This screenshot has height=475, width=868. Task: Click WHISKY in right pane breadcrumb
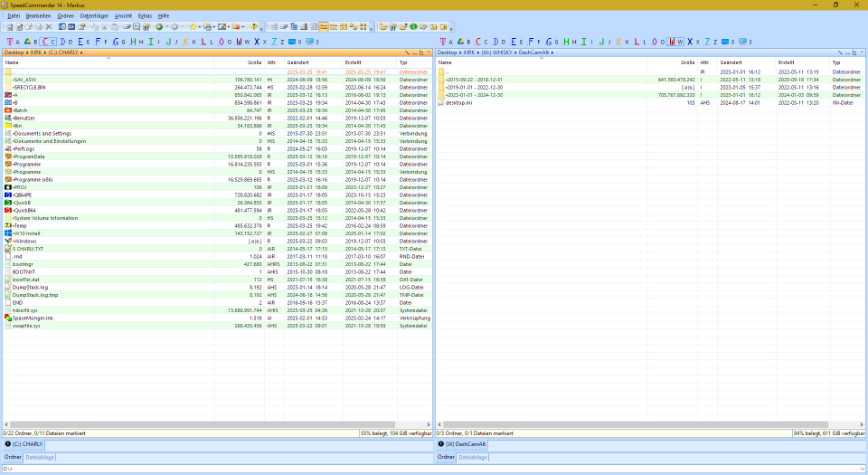click(496, 52)
